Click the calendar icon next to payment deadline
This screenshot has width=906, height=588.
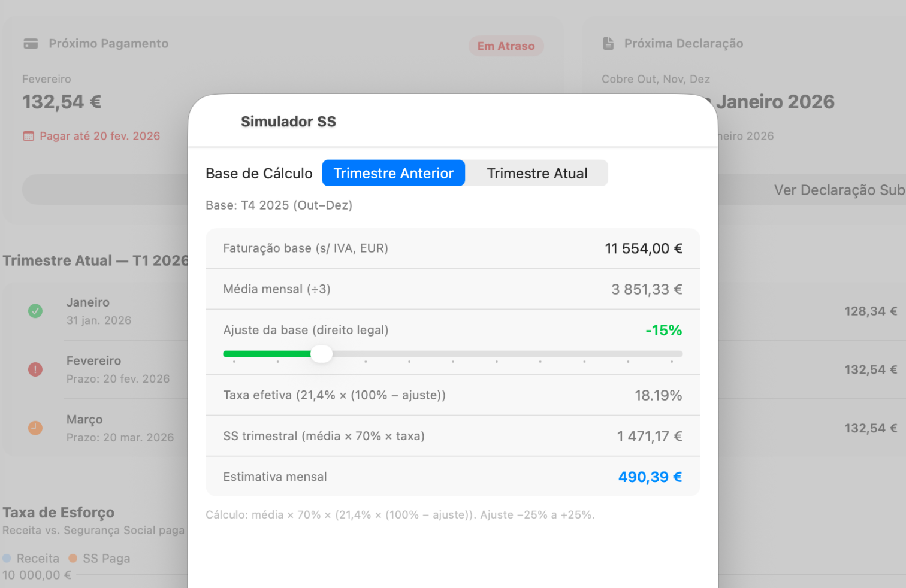pos(28,136)
